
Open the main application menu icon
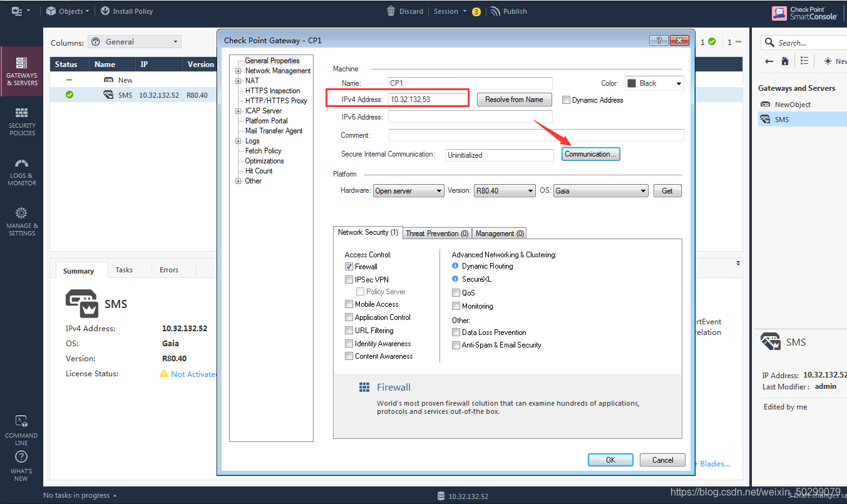coord(17,11)
